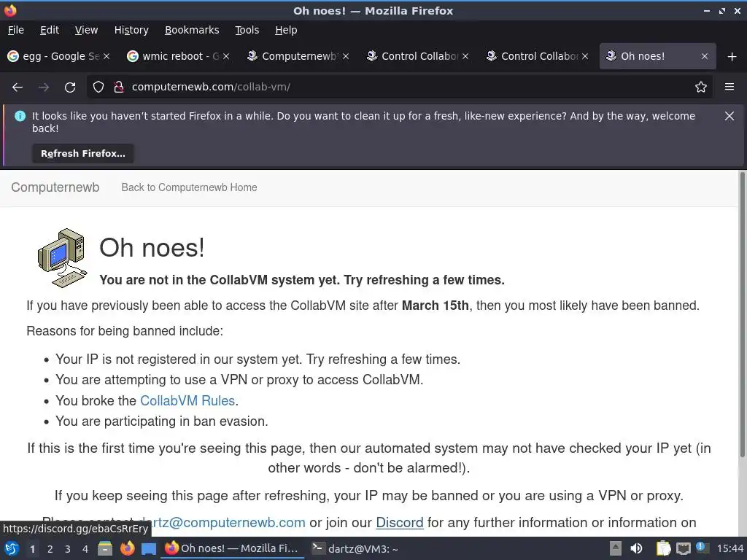View site security padlock info
The width and height of the screenshot is (747, 560).
[119, 87]
